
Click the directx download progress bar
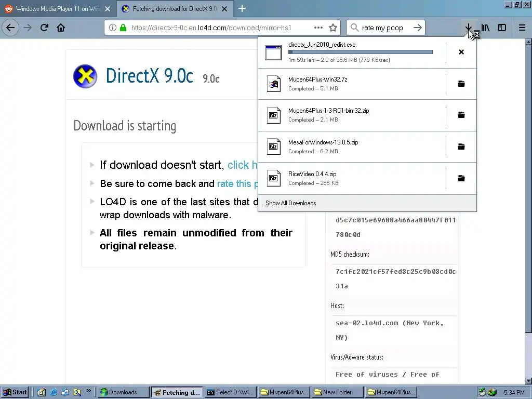[361, 52]
